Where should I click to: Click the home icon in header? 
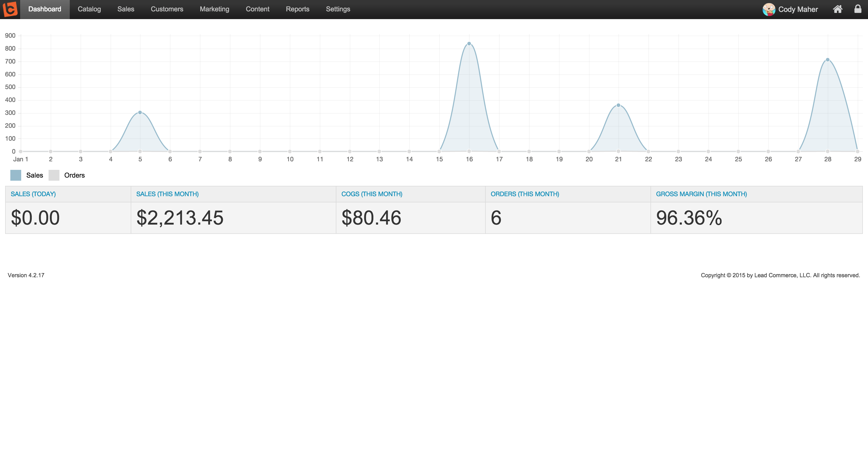(838, 9)
